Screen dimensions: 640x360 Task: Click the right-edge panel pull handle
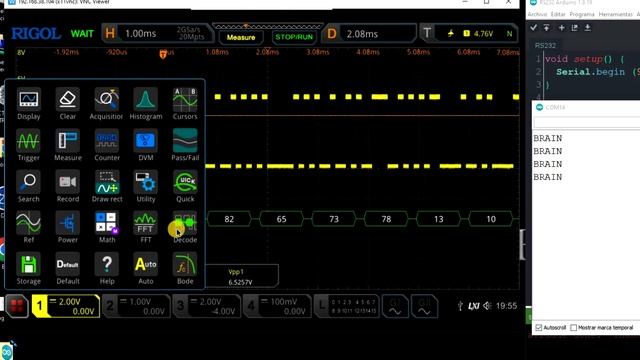coord(522,244)
